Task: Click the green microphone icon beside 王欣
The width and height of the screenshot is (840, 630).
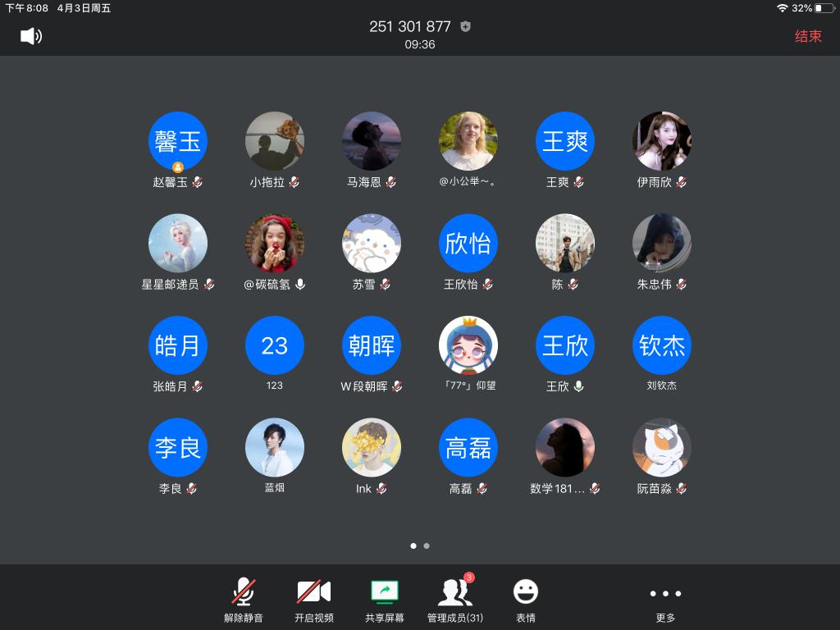Action: (579, 386)
